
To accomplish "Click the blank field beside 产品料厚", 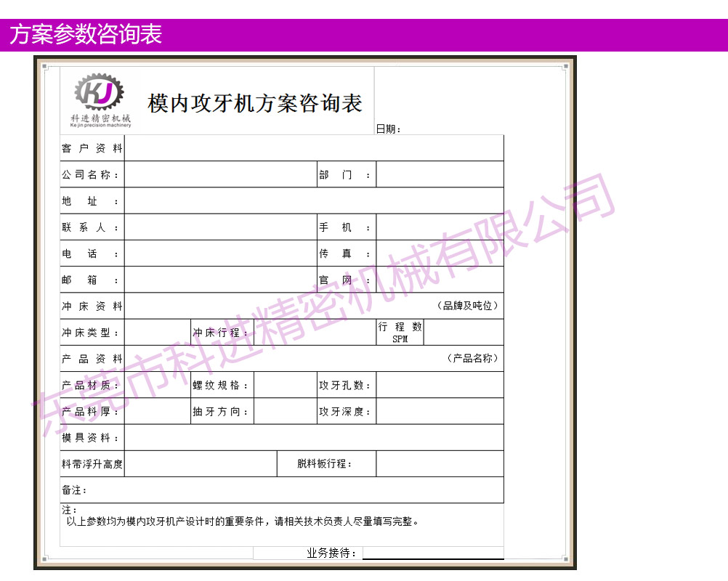I will pos(158,411).
